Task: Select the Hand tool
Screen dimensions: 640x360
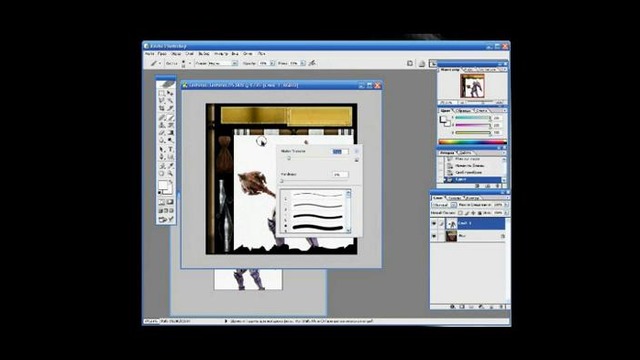Action: (162, 174)
